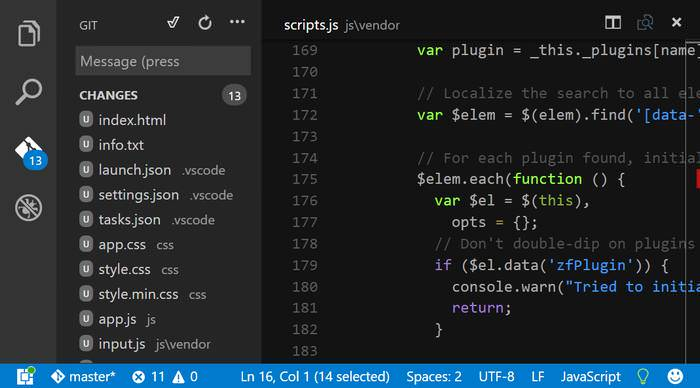Screen dimensions: 700x388
Task: Click line number 175 in the gutter
Action: point(305,179)
